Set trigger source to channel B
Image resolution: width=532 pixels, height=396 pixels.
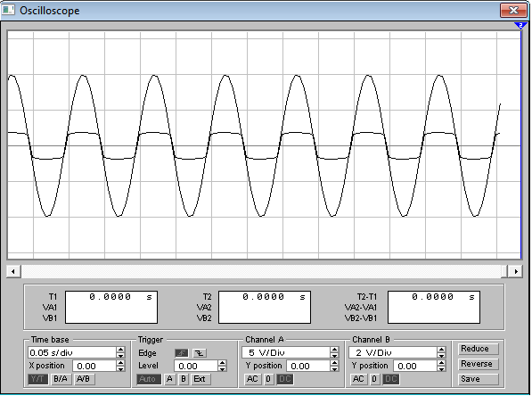point(184,379)
